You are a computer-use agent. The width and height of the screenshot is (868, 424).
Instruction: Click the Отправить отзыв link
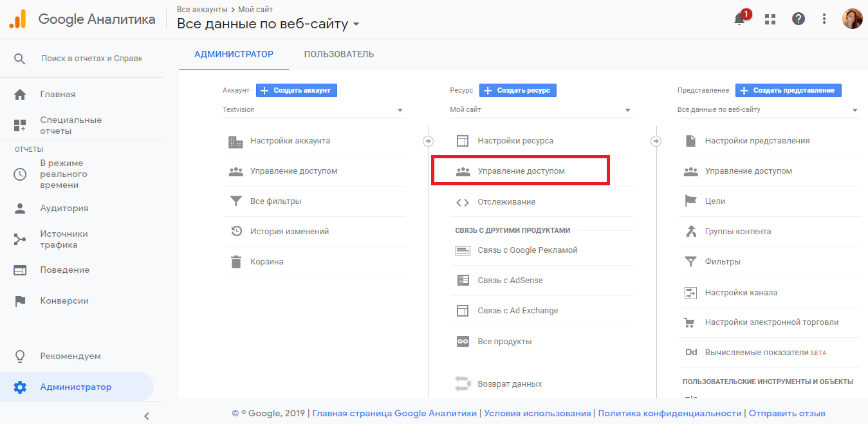787,414
